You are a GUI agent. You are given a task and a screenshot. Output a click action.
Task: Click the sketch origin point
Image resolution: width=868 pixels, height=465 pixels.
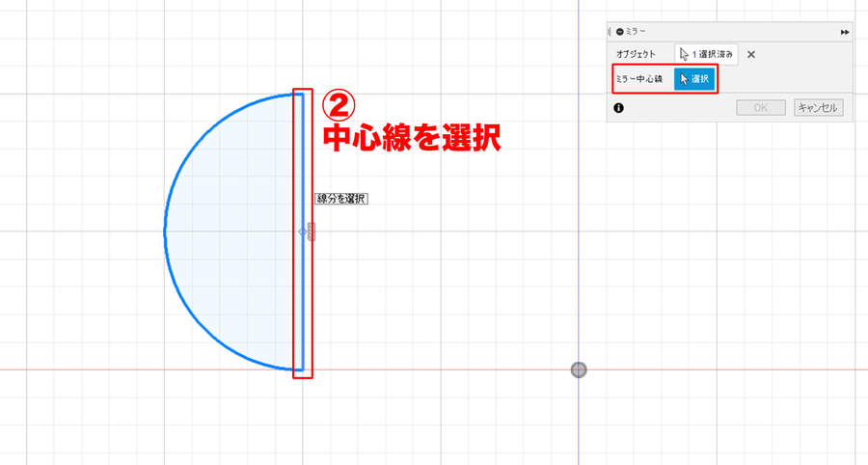tap(579, 369)
